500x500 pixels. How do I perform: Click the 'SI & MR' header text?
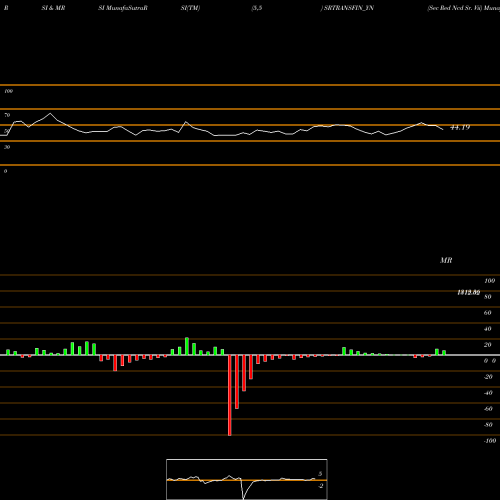point(53,8)
